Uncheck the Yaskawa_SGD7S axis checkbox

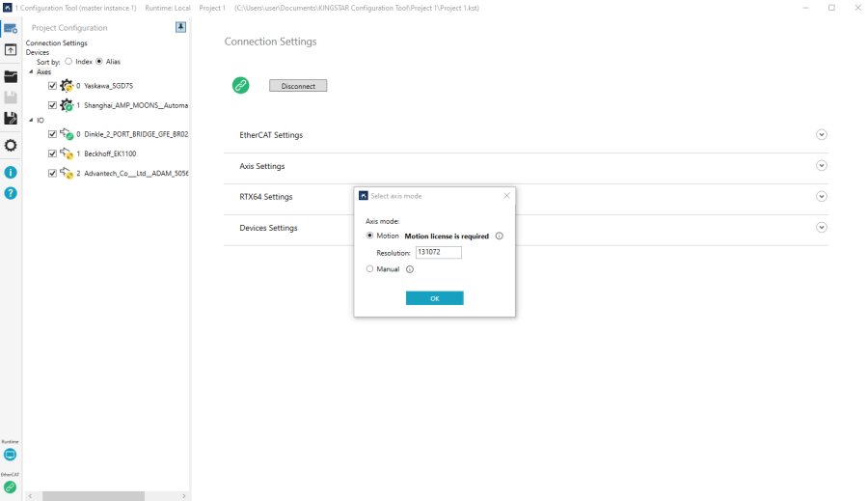[x=53, y=85]
